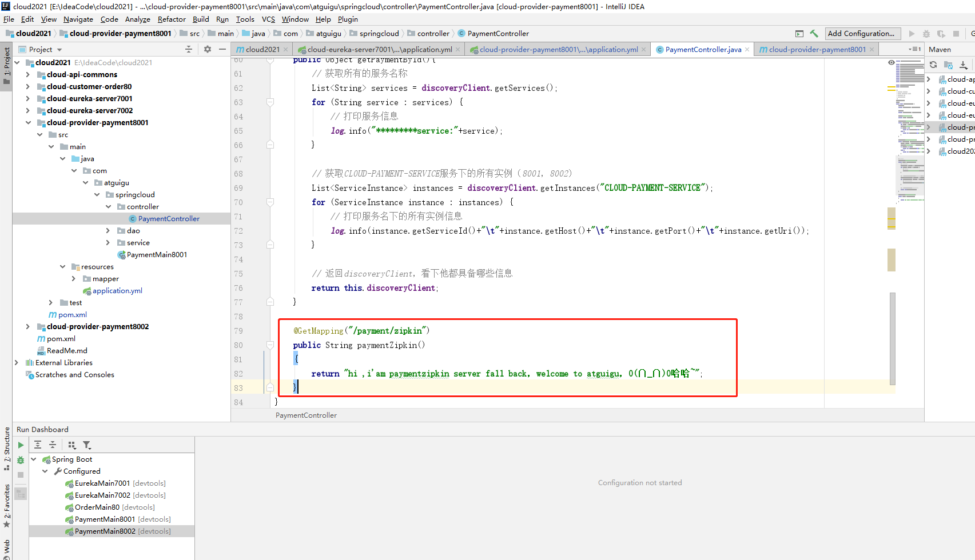Viewport: 975px width, 560px height.
Task: Toggle fold end marker at line 66
Action: [270, 145]
